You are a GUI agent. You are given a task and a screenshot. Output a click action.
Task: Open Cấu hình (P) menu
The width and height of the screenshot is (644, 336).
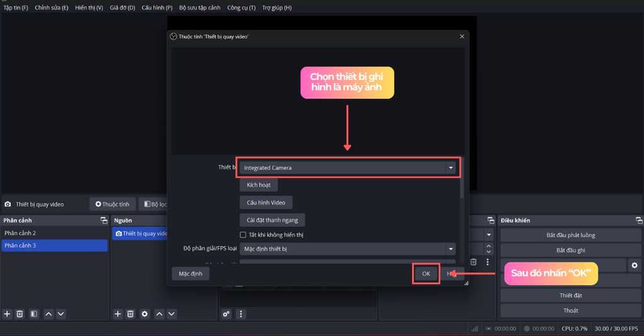(x=157, y=8)
